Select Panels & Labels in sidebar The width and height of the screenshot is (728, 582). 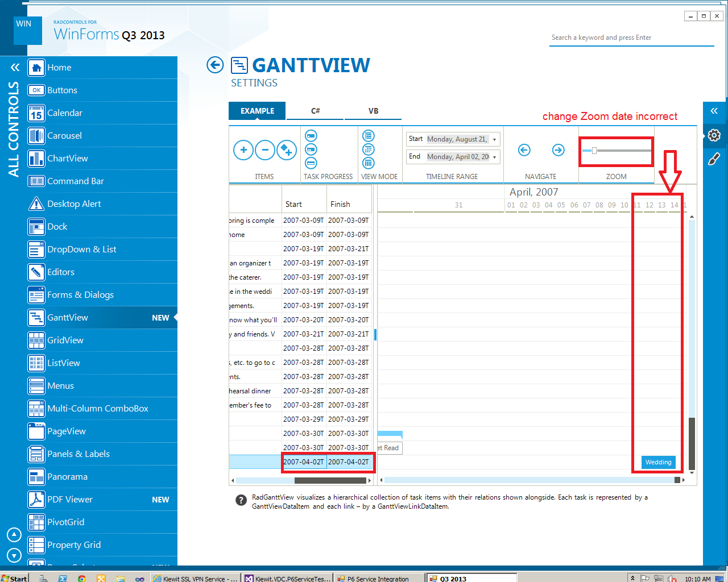tap(102, 454)
